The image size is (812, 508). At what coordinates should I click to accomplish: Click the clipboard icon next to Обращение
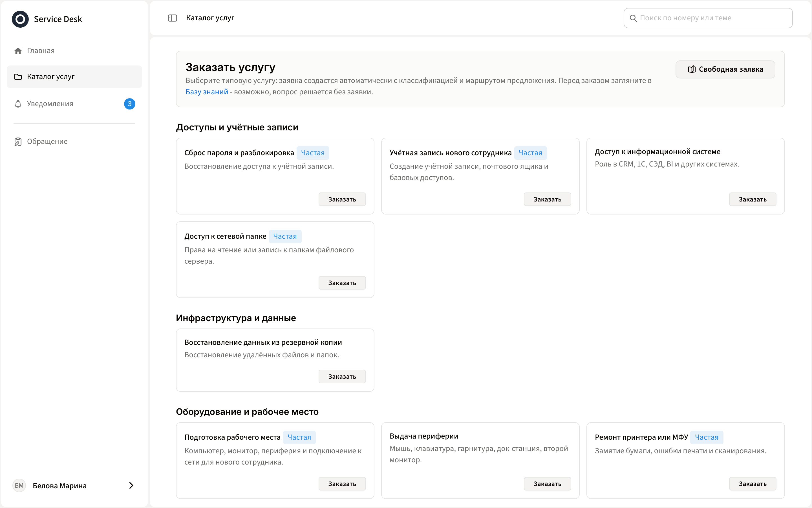18,141
